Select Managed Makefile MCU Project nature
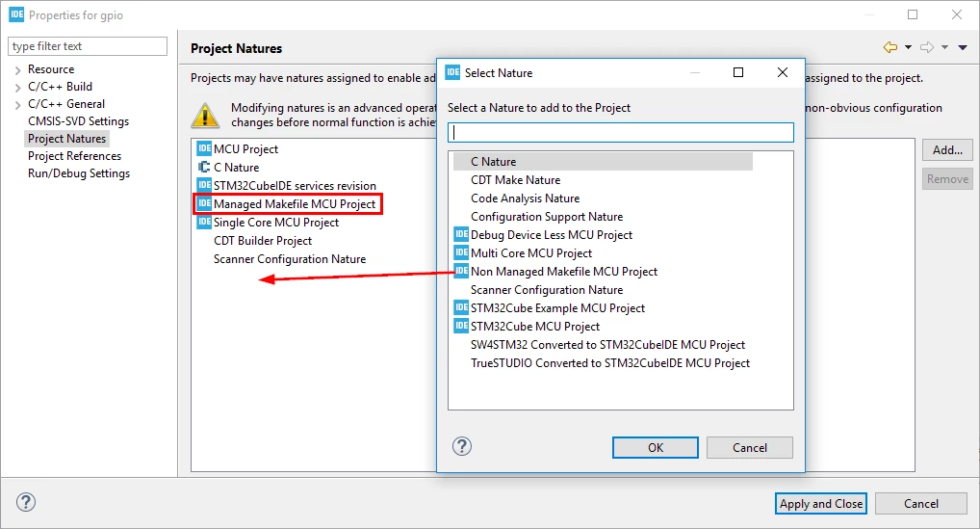The image size is (980, 529). pos(295,204)
